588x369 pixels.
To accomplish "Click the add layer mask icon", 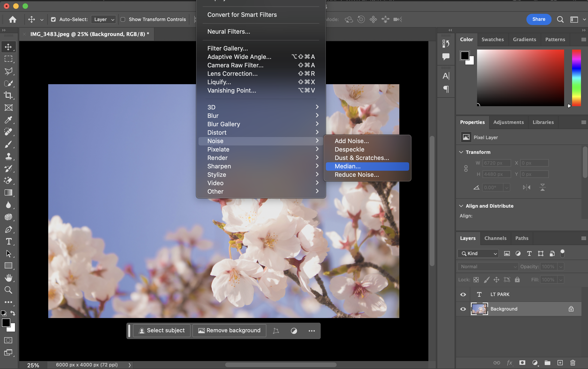I will coord(522,363).
